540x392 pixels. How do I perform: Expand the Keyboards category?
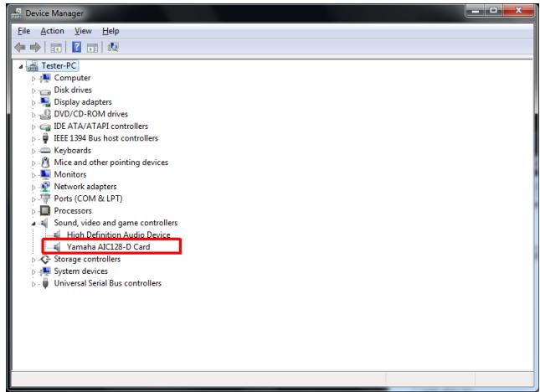33,152
